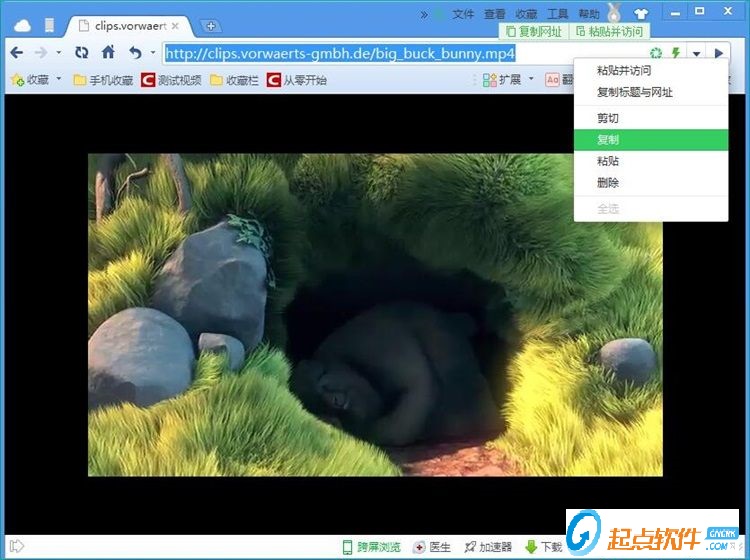This screenshot has height=560, width=750.
Task: Open the 从零开始 bookmark
Action: tap(297, 80)
